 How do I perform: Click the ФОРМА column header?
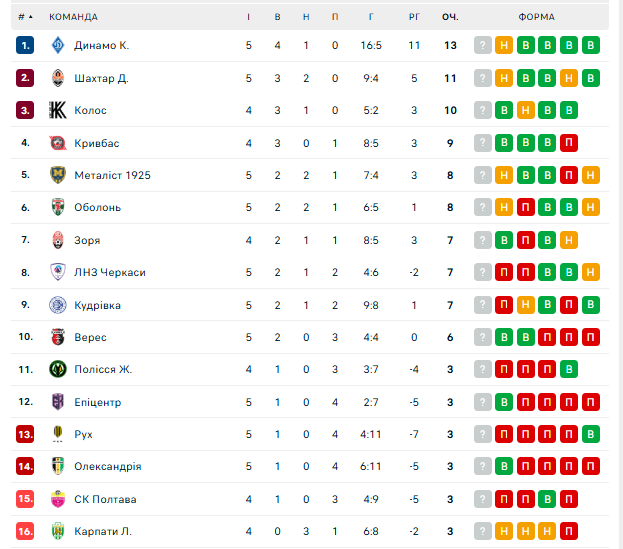click(537, 17)
